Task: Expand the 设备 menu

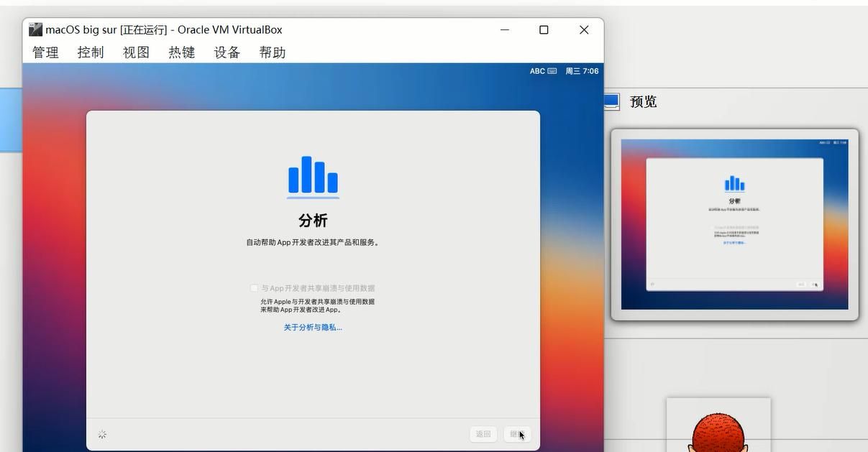Action: pos(227,52)
